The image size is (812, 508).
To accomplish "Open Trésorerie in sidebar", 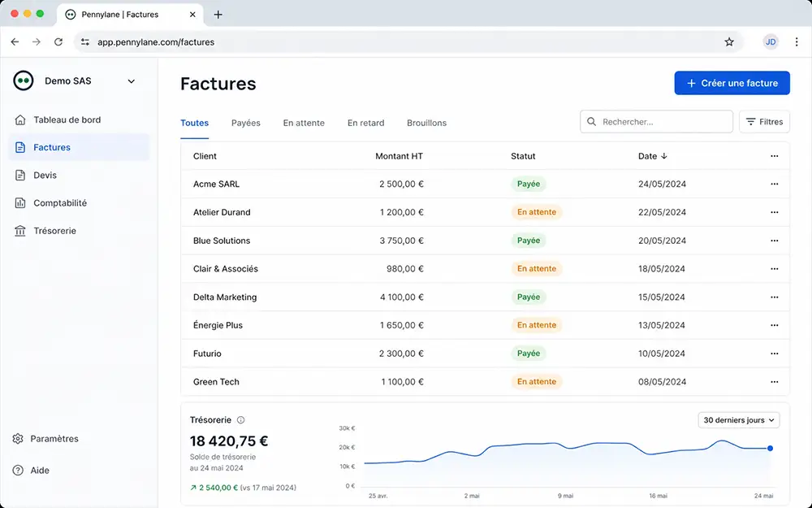I will click(79, 231).
